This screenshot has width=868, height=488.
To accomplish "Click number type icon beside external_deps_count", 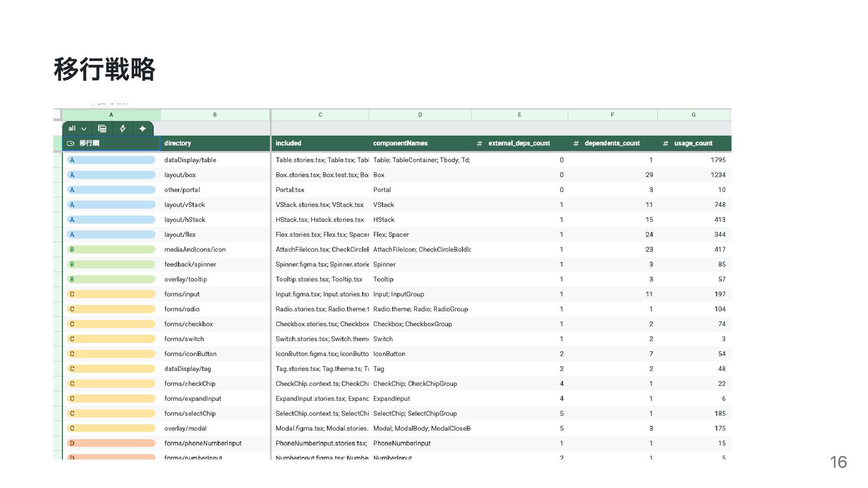I will [479, 143].
